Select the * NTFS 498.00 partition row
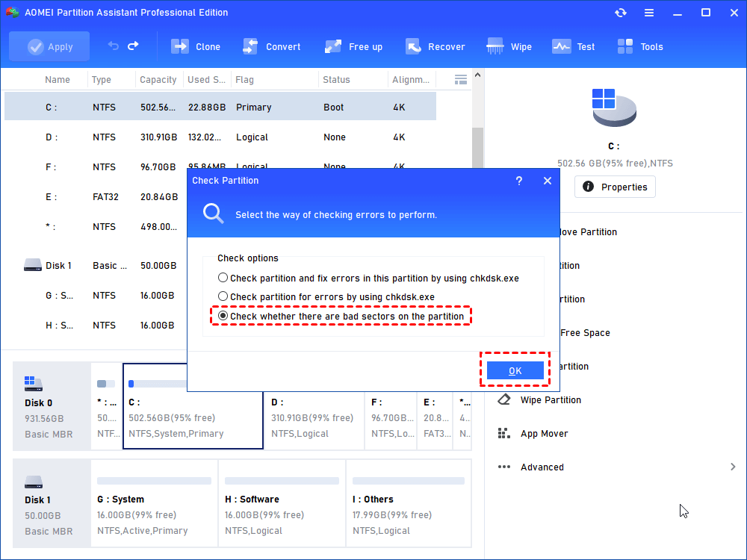The height and width of the screenshot is (560, 747). [96, 227]
